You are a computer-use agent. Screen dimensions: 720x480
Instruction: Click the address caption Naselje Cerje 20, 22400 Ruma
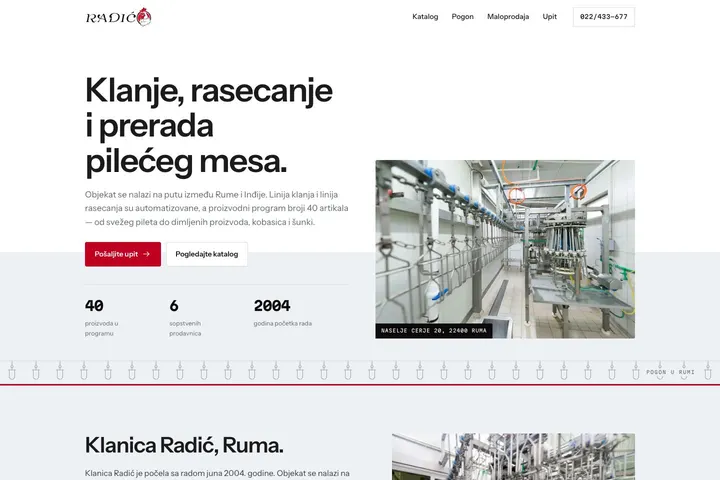point(433,331)
